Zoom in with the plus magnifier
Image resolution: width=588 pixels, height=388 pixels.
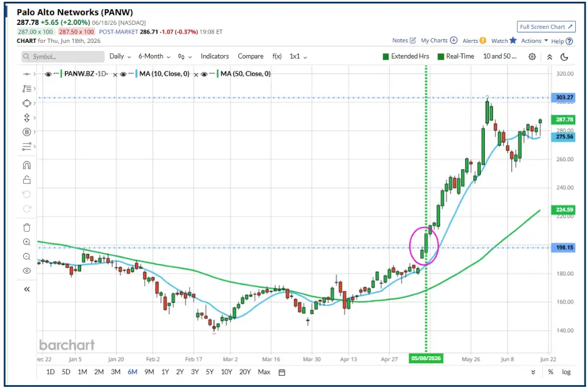[27, 242]
